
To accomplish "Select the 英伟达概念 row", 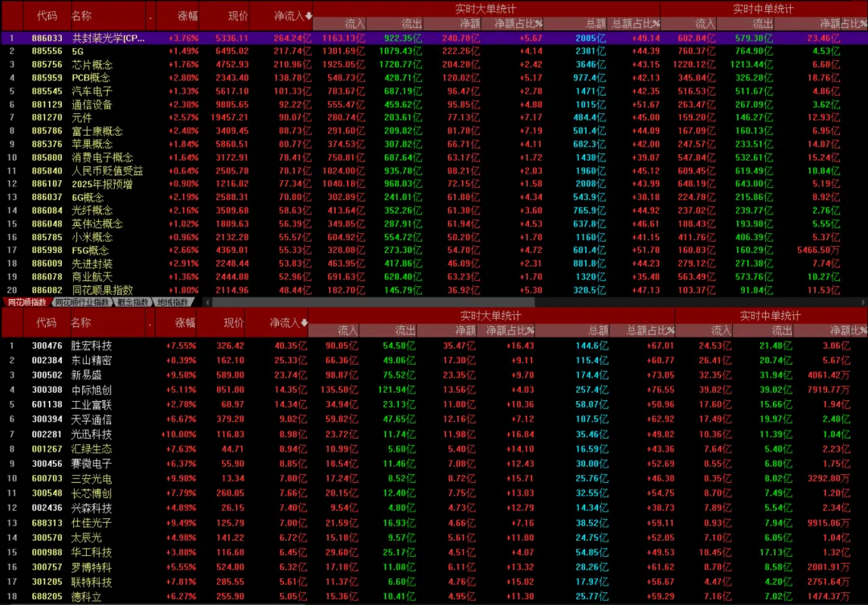I will click(x=434, y=223).
